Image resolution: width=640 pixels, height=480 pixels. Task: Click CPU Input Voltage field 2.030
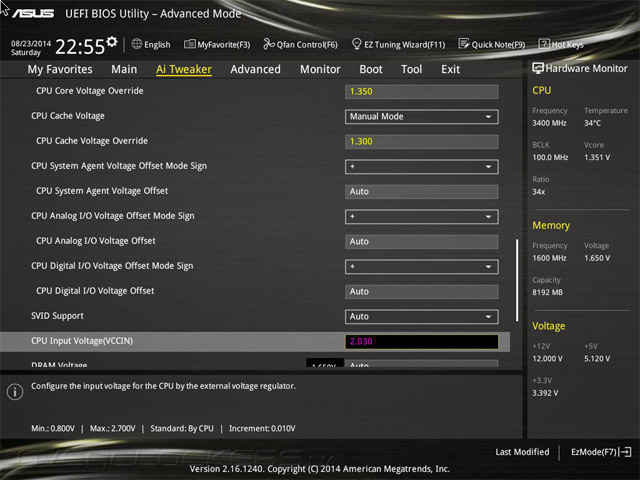click(x=422, y=342)
